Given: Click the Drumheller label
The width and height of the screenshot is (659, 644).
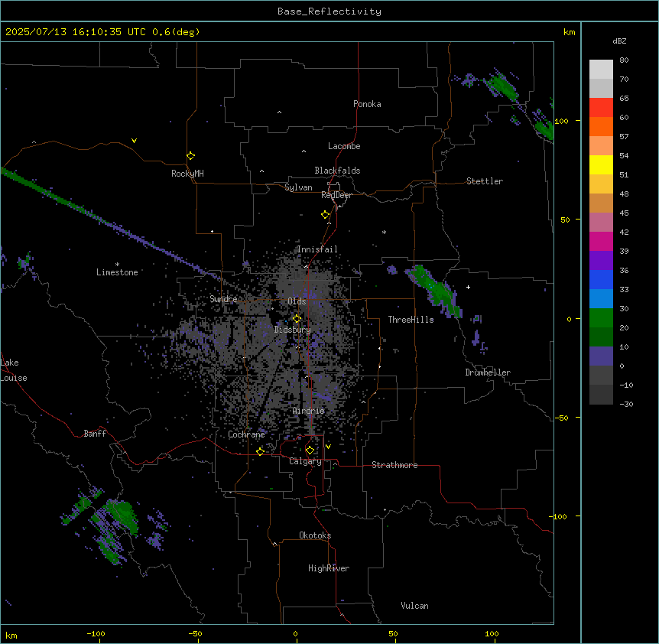Looking at the screenshot, I should [x=488, y=372].
